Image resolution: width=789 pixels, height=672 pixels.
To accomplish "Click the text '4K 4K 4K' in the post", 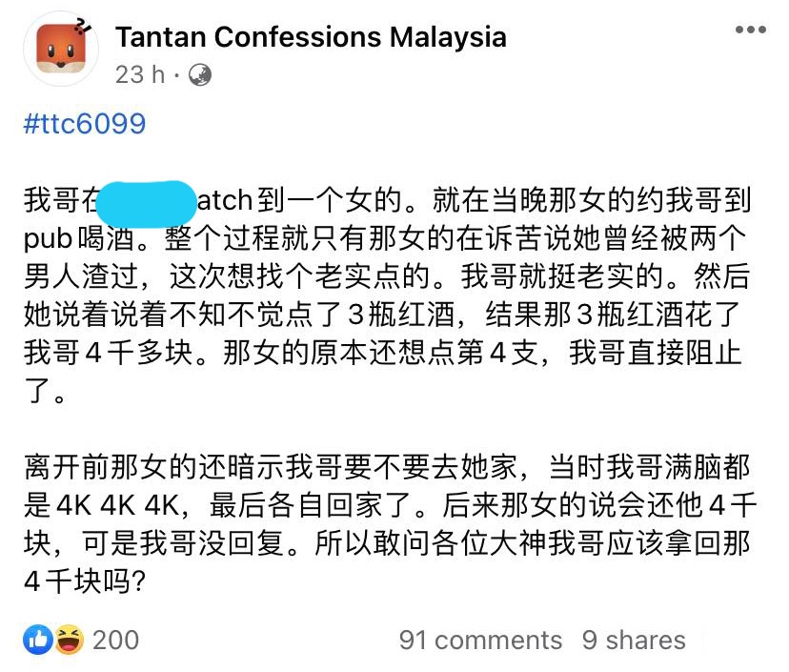I will pos(119,505).
